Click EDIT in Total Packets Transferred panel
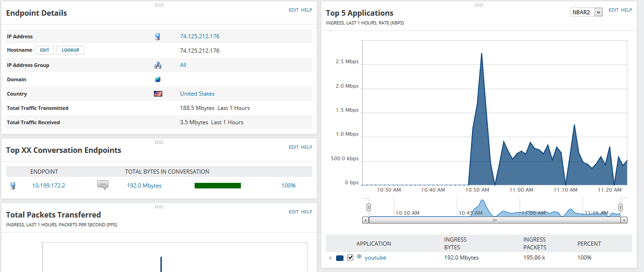This screenshot has width=644, height=272. tap(294, 212)
